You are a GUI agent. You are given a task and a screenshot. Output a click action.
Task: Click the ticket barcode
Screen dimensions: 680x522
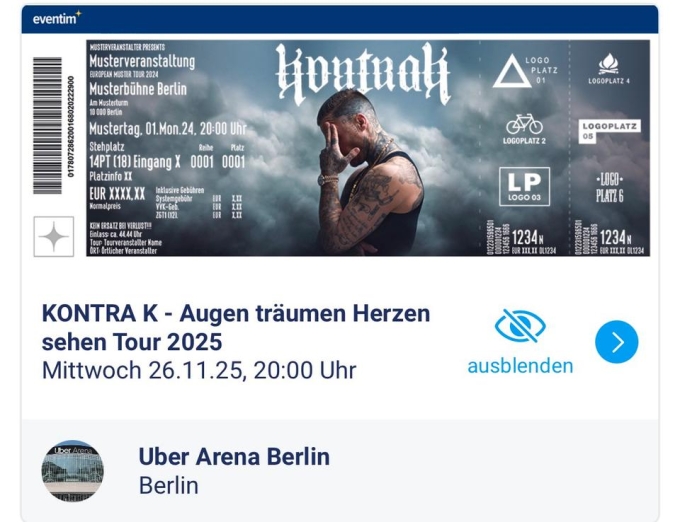pyautogui.click(x=48, y=126)
